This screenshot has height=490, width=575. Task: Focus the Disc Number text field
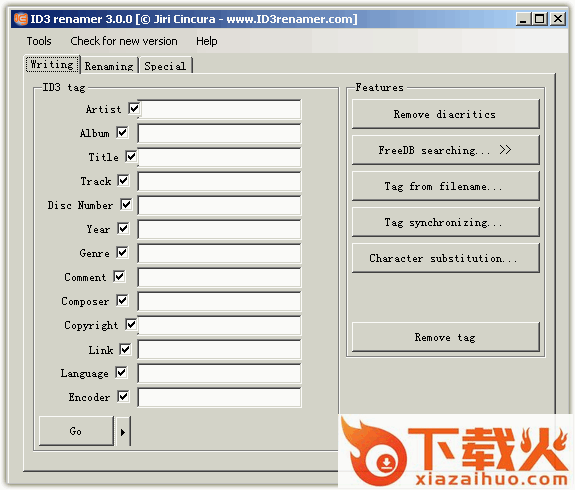point(219,205)
